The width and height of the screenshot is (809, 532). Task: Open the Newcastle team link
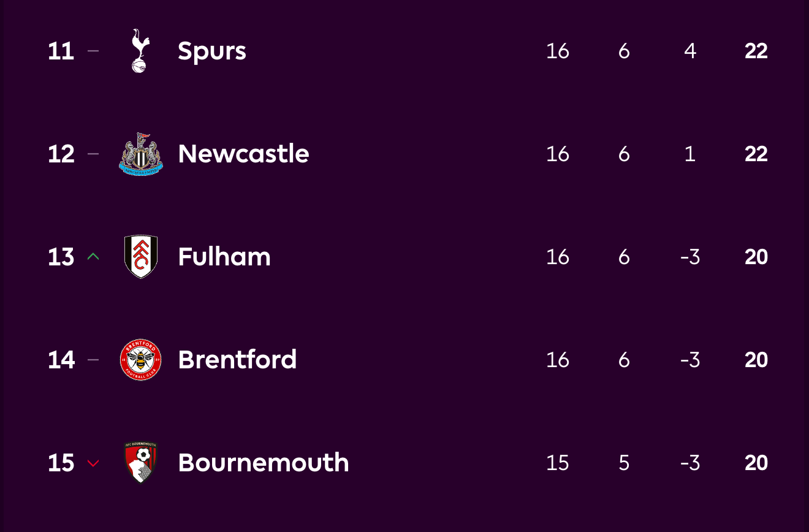click(x=243, y=154)
